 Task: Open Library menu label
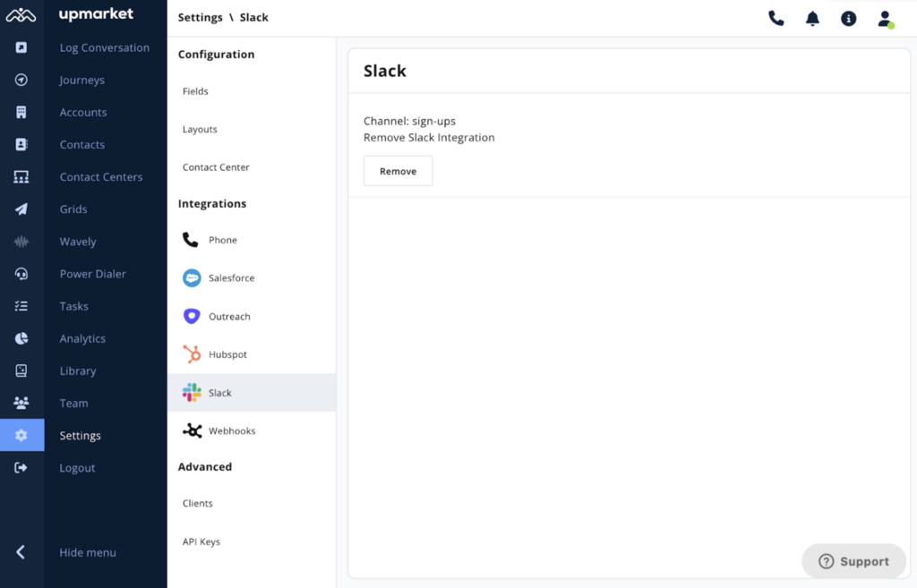click(x=78, y=371)
